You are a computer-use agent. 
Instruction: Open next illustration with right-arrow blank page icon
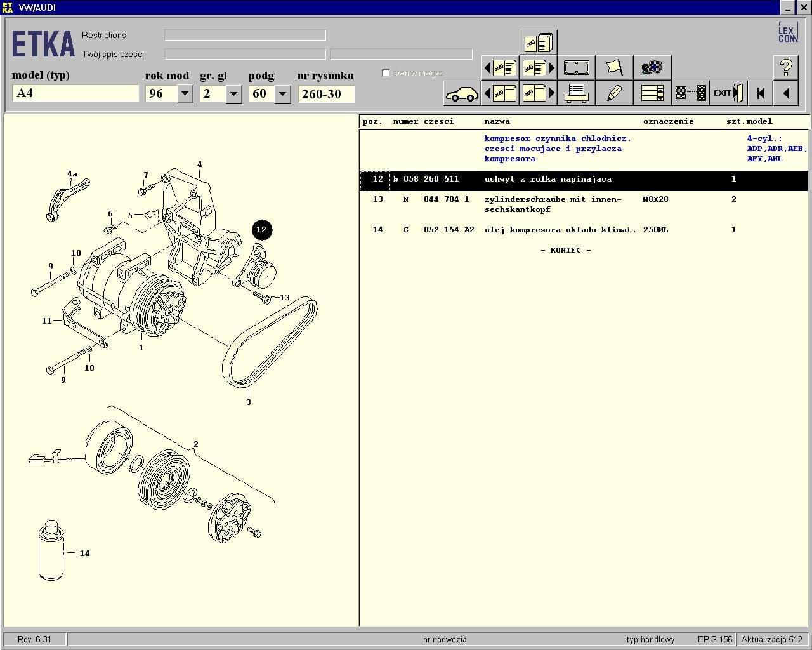539,93
